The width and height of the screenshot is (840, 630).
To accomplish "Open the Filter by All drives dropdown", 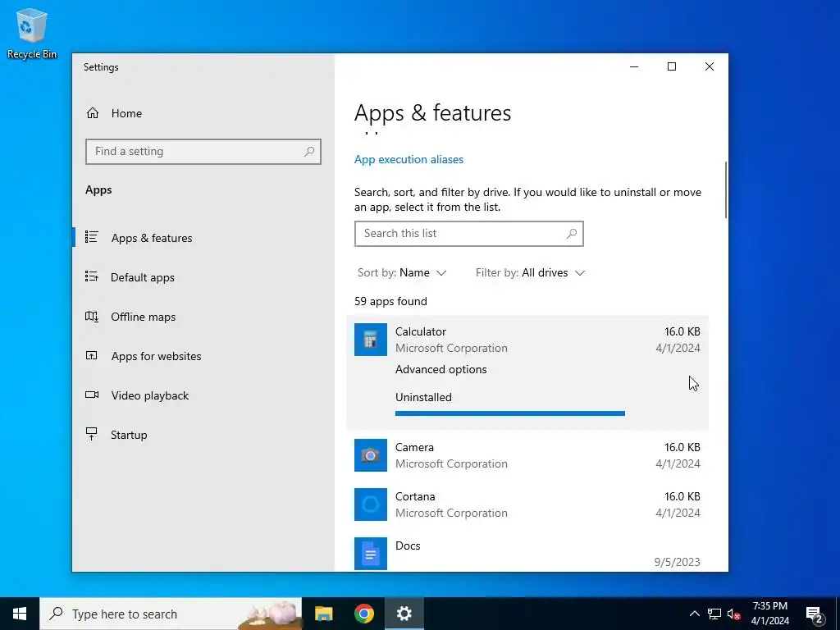I will coord(531,272).
